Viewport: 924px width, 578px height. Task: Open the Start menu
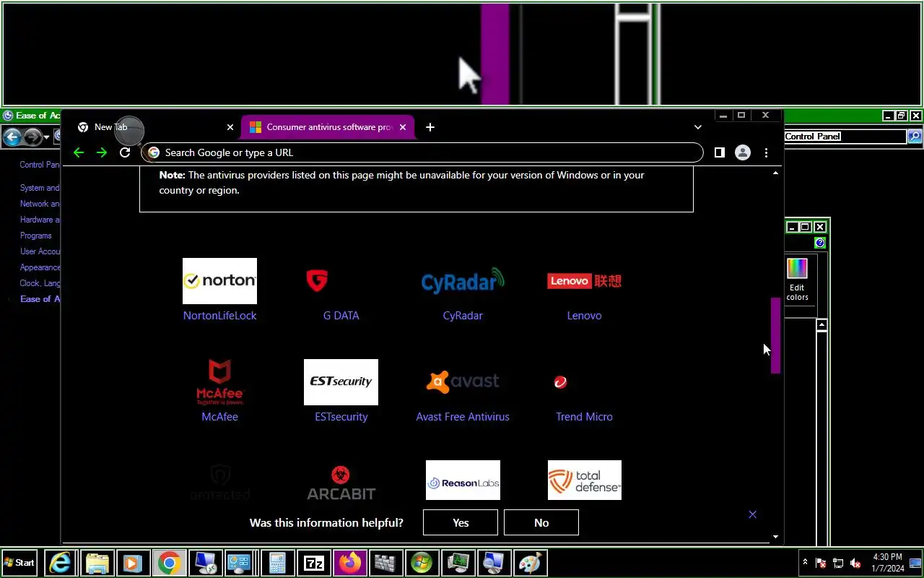[x=19, y=562]
